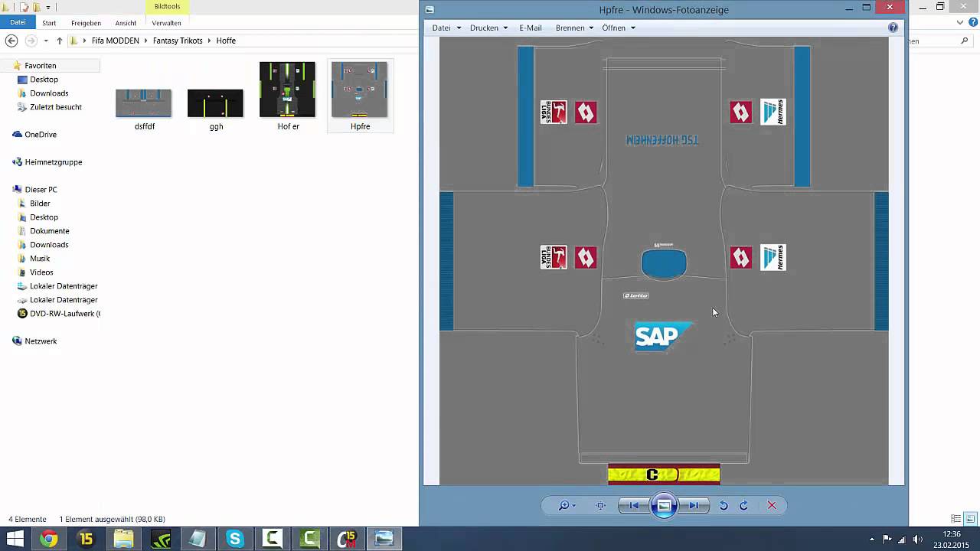
Task: Go up one folder level
Action: tap(59, 41)
